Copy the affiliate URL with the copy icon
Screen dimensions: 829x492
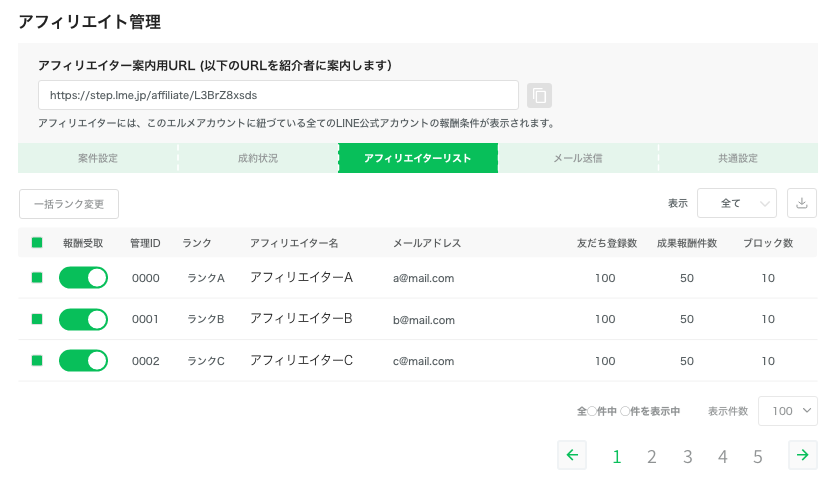(539, 95)
